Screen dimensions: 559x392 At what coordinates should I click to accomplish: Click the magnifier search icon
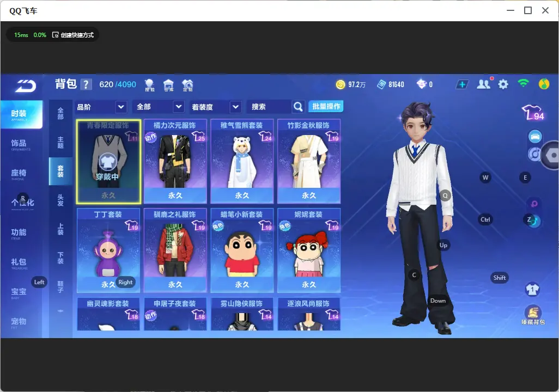point(298,107)
